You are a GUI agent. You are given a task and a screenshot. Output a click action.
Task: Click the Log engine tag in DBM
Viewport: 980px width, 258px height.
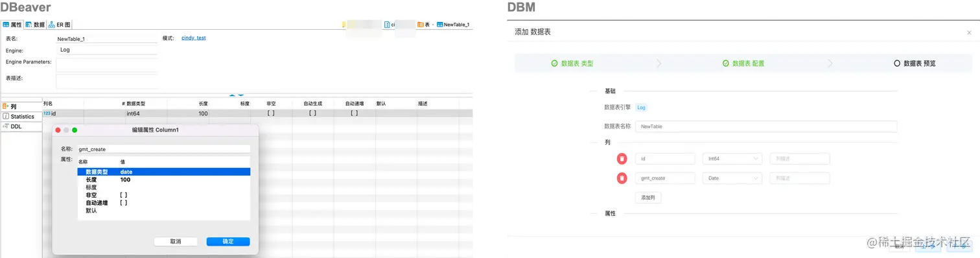click(x=641, y=108)
